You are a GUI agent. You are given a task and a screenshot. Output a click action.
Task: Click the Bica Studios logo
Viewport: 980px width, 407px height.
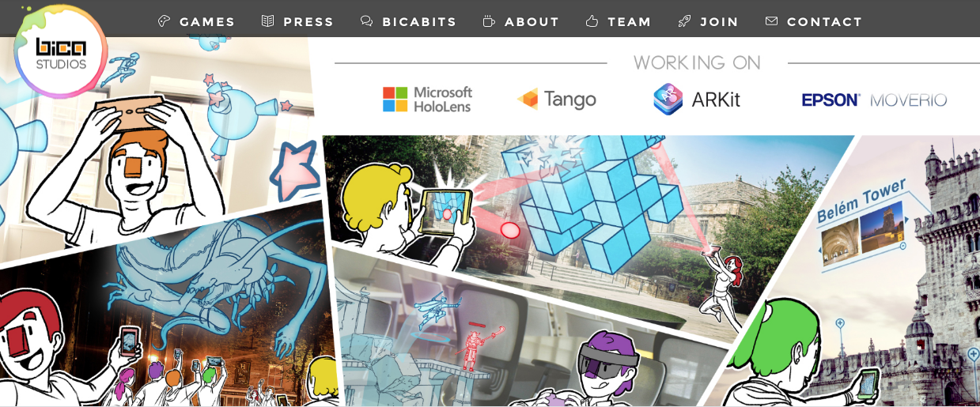(61, 51)
